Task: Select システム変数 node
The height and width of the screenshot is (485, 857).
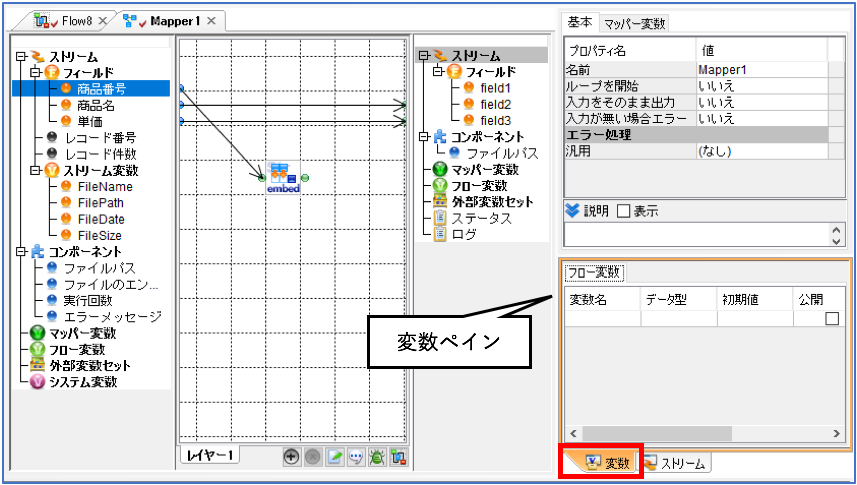Action: click(83, 382)
